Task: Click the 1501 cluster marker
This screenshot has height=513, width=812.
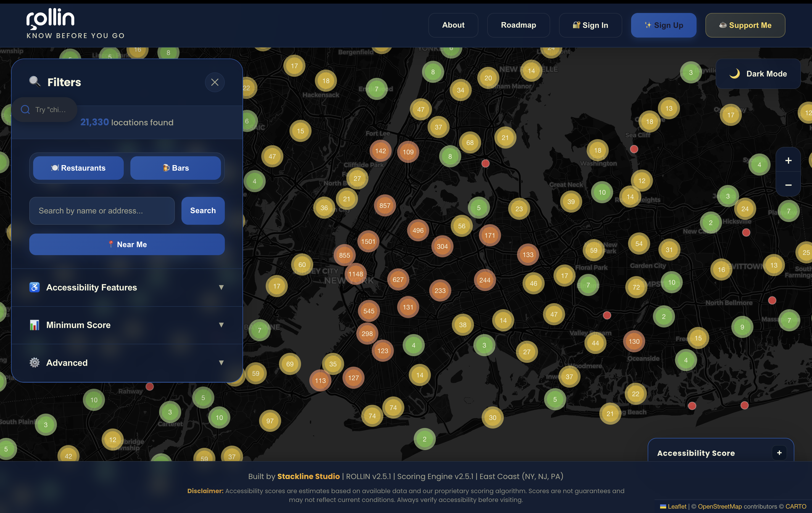Action: [x=368, y=241]
